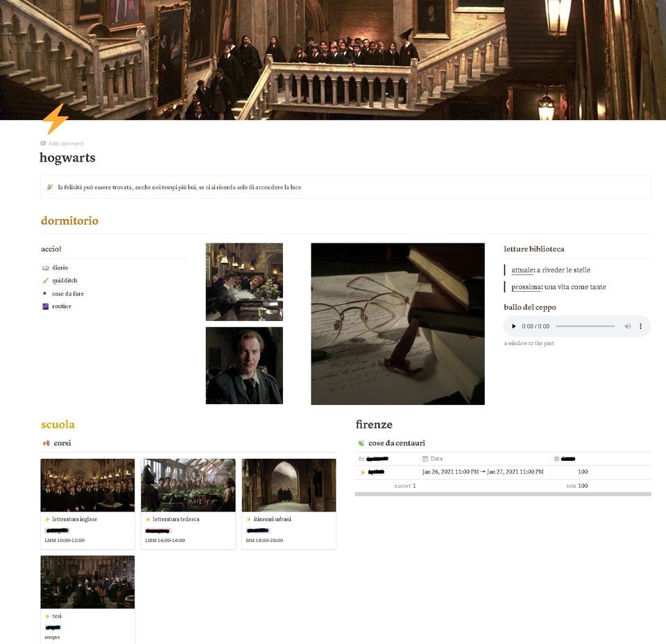Click the routine purple icon

point(46,306)
